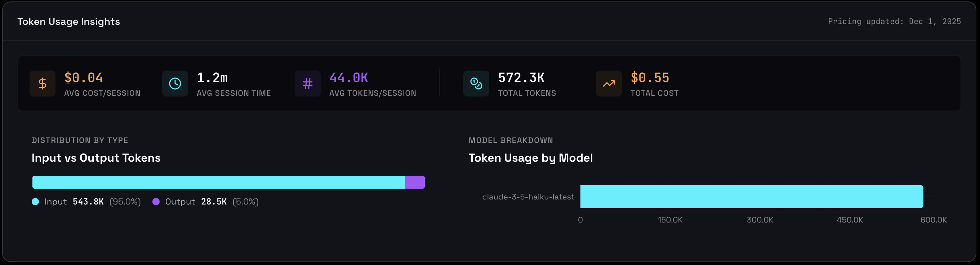The height and width of the screenshot is (265, 980).
Task: Click the cyan portion of the Input/Output bar
Action: [217, 182]
